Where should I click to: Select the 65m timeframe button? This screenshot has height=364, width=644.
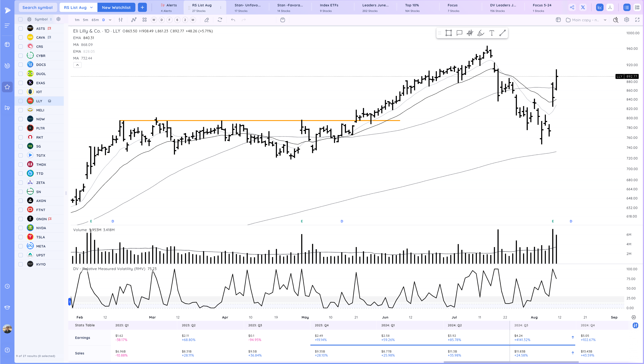pyautogui.click(x=95, y=20)
